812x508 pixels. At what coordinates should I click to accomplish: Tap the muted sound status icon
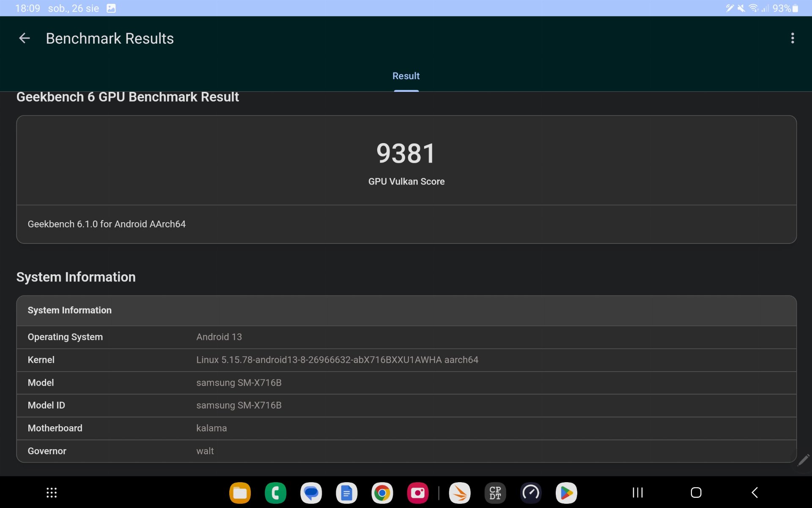741,8
